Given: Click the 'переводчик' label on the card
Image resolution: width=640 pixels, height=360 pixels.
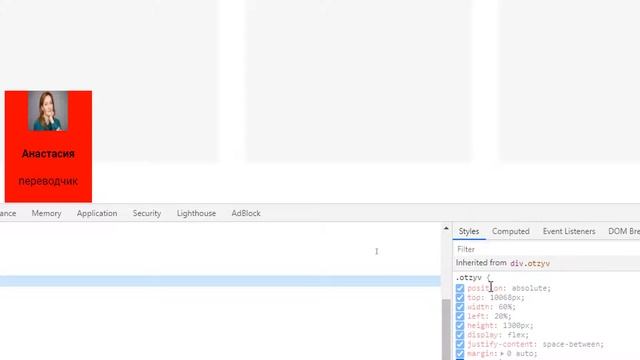Looking at the screenshot, I should coord(48,181).
